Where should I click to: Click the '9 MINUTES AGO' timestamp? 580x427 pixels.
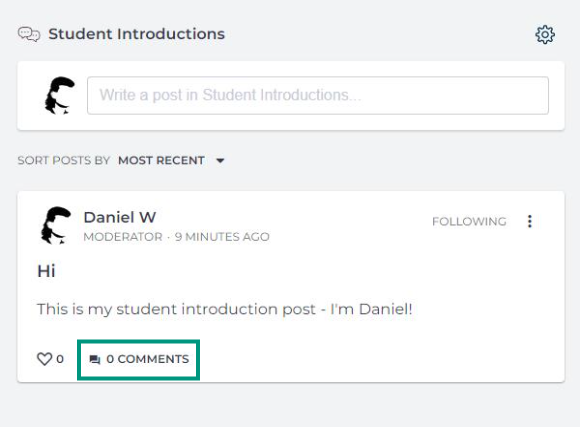point(222,237)
